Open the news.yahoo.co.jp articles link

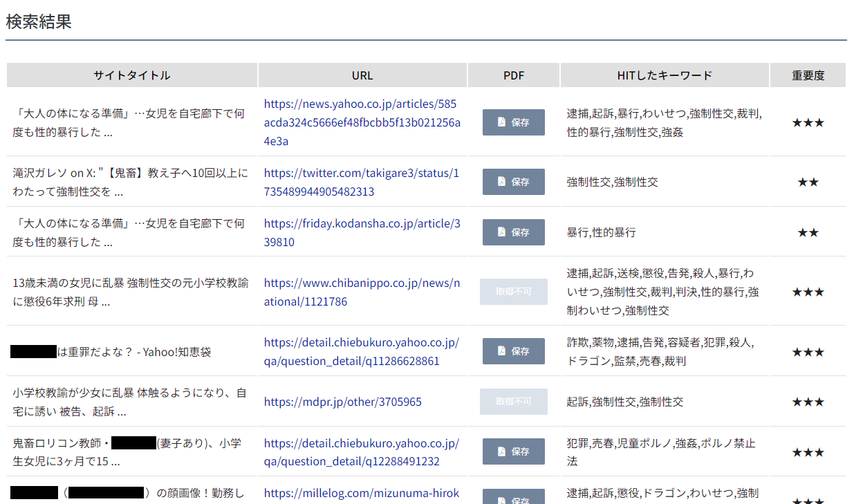click(x=360, y=122)
